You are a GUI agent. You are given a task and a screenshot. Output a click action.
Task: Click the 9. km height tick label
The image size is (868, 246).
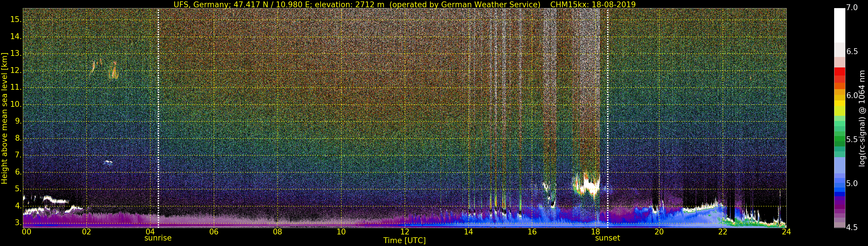tap(18, 121)
